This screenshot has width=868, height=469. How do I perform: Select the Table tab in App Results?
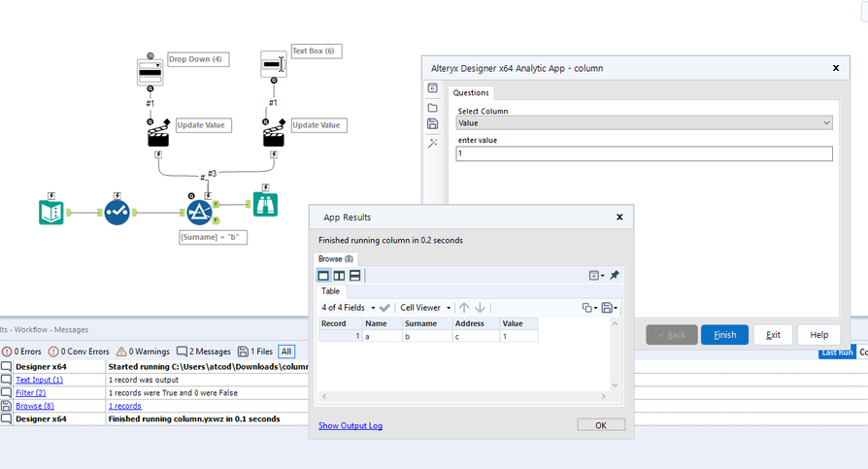pyautogui.click(x=330, y=290)
